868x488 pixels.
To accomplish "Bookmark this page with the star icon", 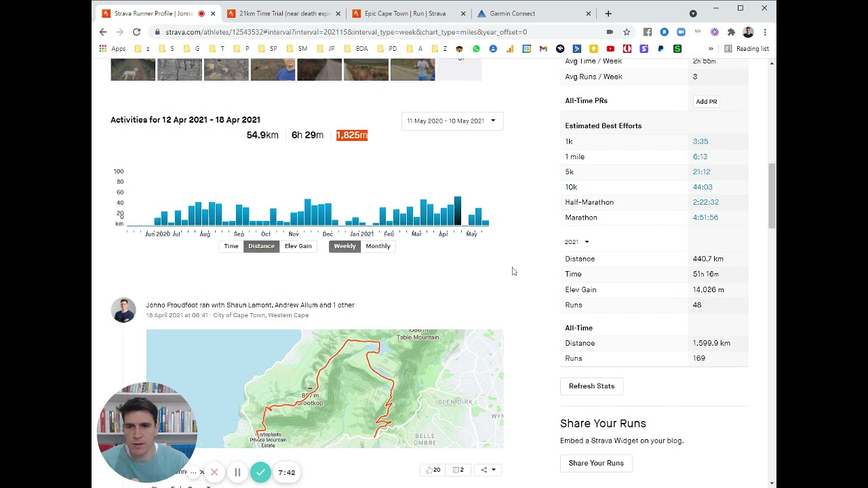I will (627, 32).
